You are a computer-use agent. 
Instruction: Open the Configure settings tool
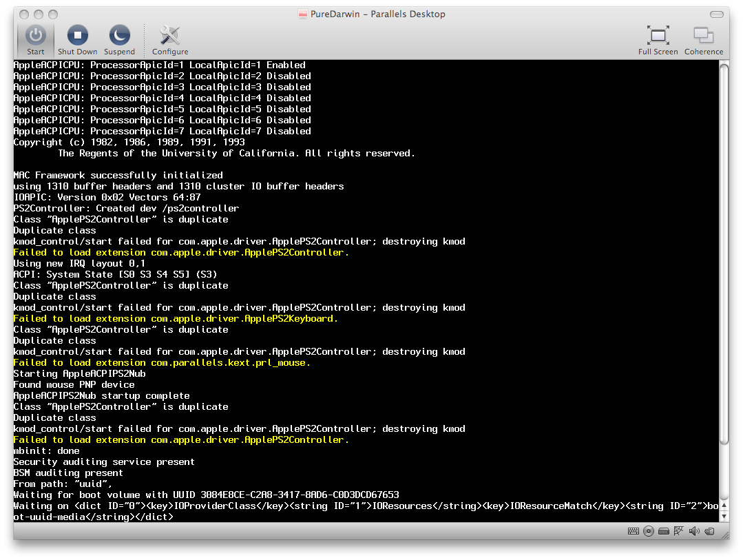coord(169,40)
